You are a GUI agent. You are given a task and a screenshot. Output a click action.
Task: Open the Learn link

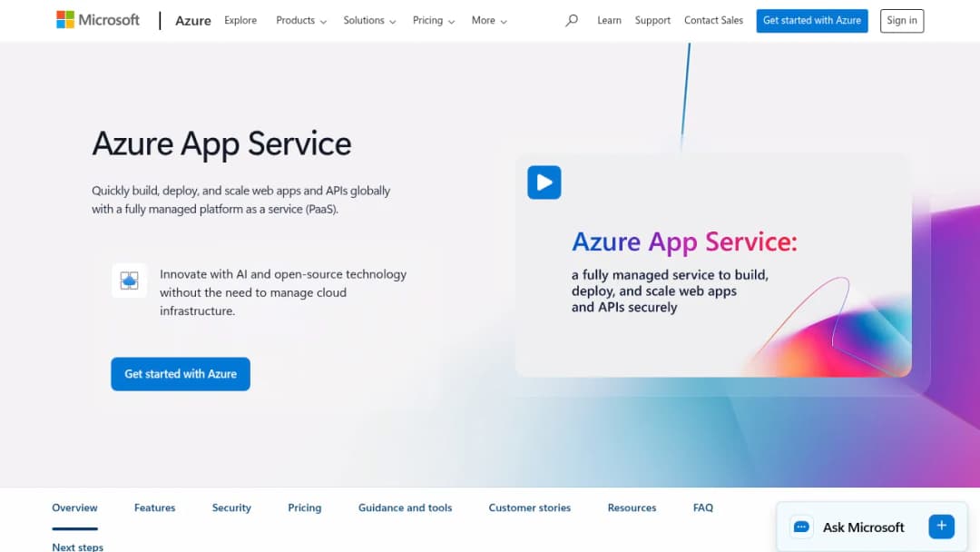(609, 21)
